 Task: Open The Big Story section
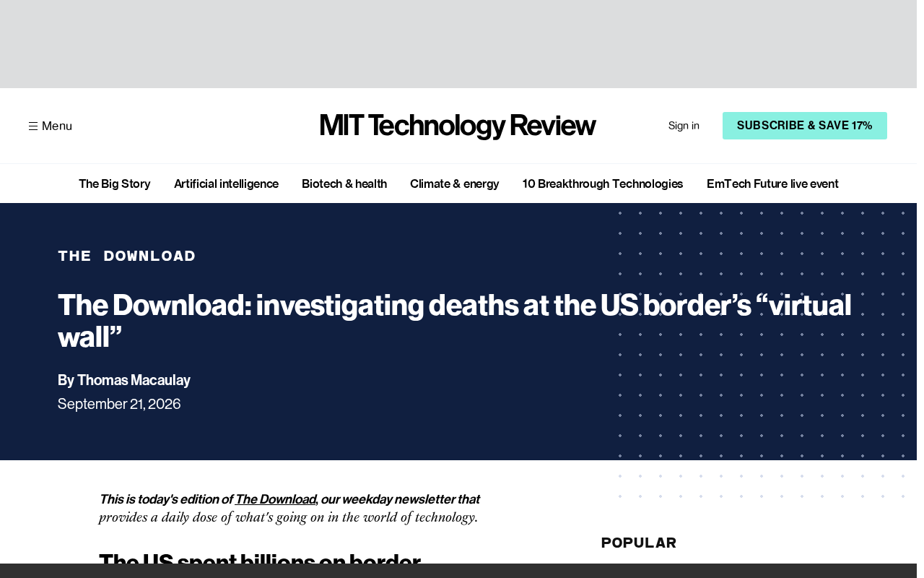pos(115,184)
